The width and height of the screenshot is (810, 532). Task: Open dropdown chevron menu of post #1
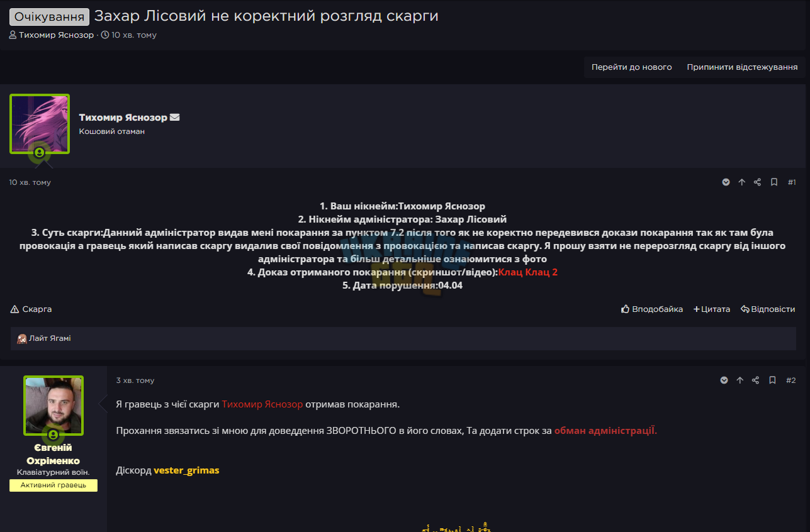(x=726, y=182)
